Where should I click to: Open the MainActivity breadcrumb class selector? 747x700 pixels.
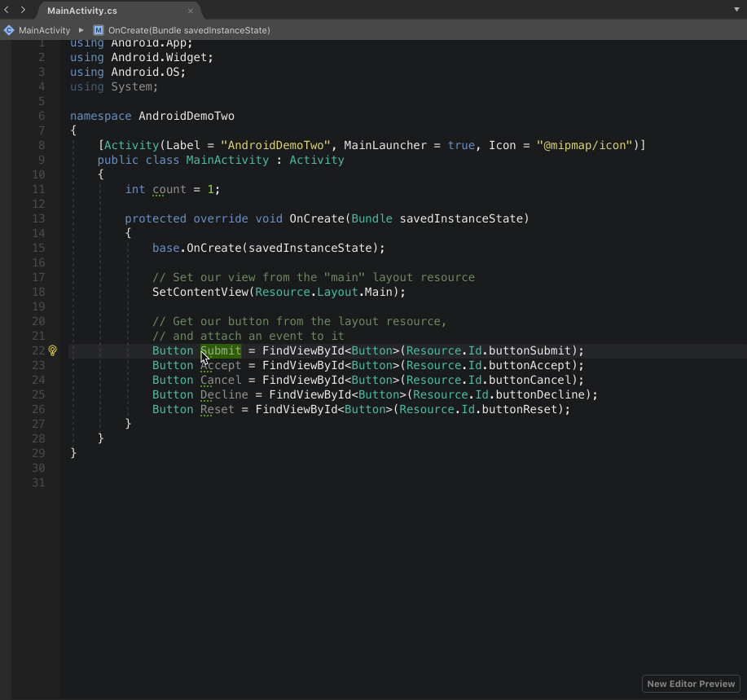44,30
